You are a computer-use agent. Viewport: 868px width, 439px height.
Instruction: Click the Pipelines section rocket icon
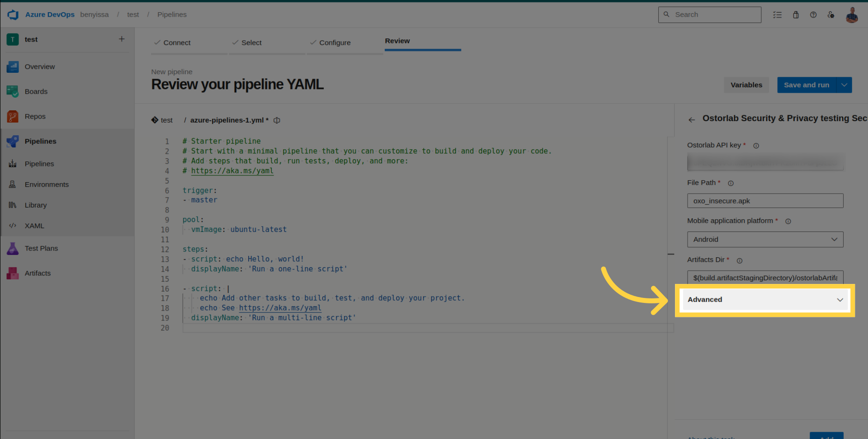[x=13, y=141]
